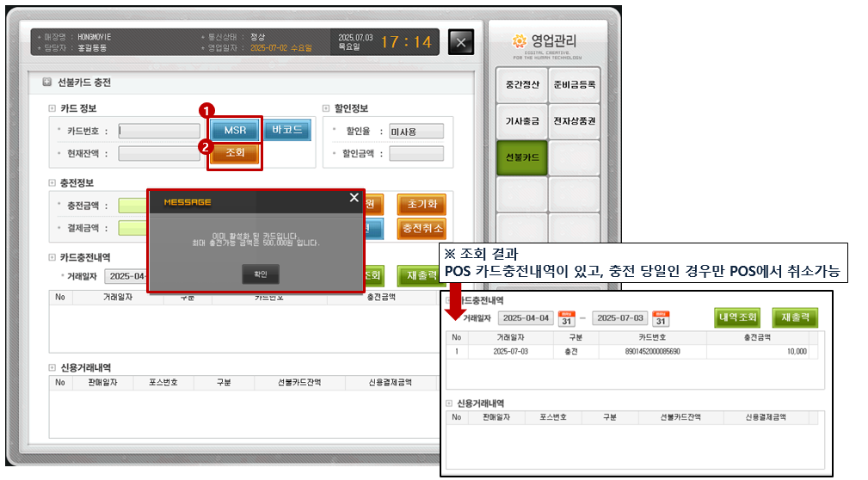Open the end date calendar icon in result panel

tap(661, 317)
